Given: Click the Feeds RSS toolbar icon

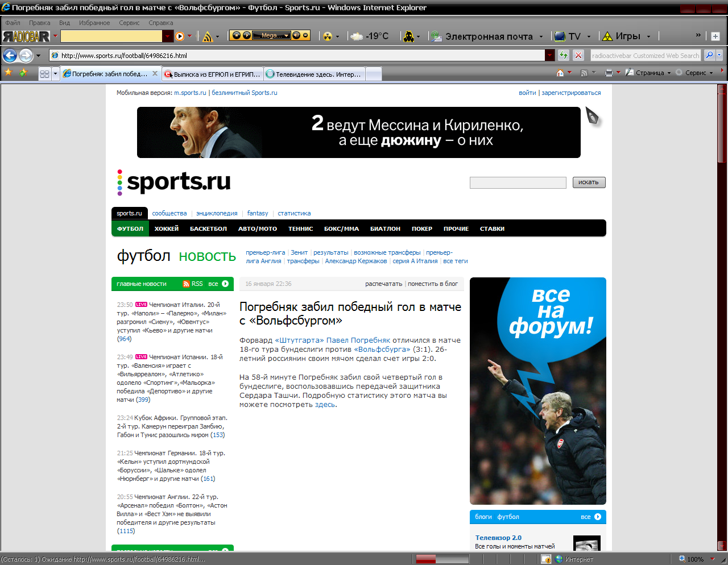Looking at the screenshot, I should pos(584,73).
